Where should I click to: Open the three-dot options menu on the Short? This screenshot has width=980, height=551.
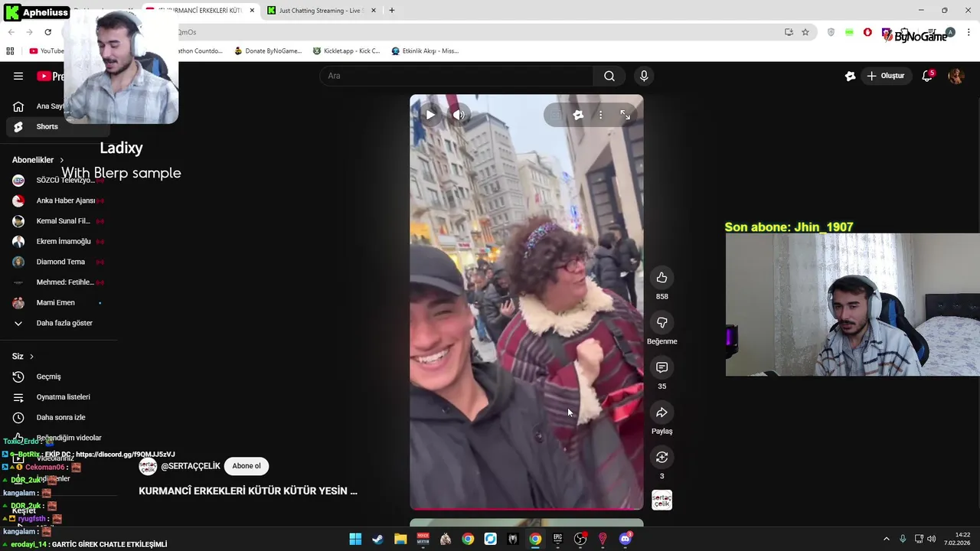(x=600, y=115)
